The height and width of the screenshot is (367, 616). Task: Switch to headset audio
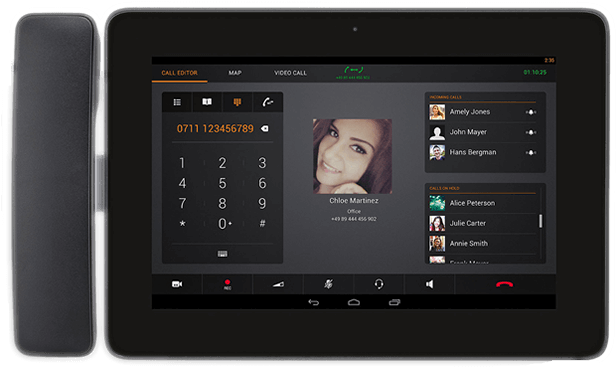[x=379, y=284]
